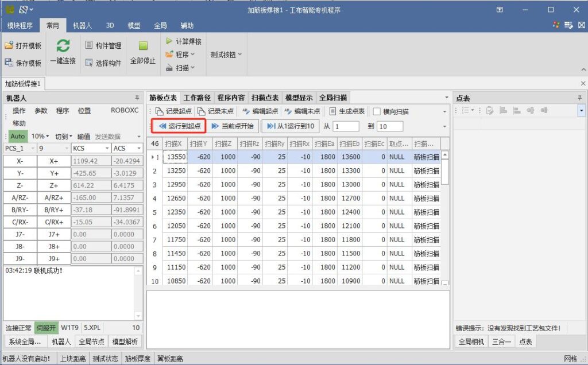Switch to the 机器人 ribbon tab
The width and height of the screenshot is (588, 365).
click(x=82, y=26)
